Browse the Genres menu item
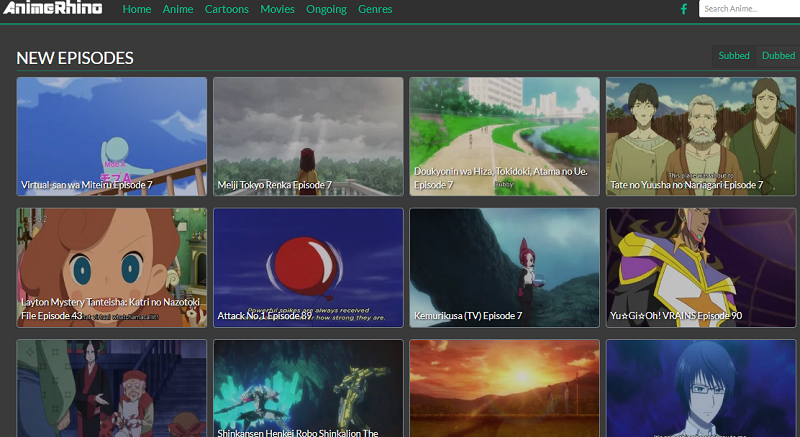The image size is (800, 437). point(375,9)
